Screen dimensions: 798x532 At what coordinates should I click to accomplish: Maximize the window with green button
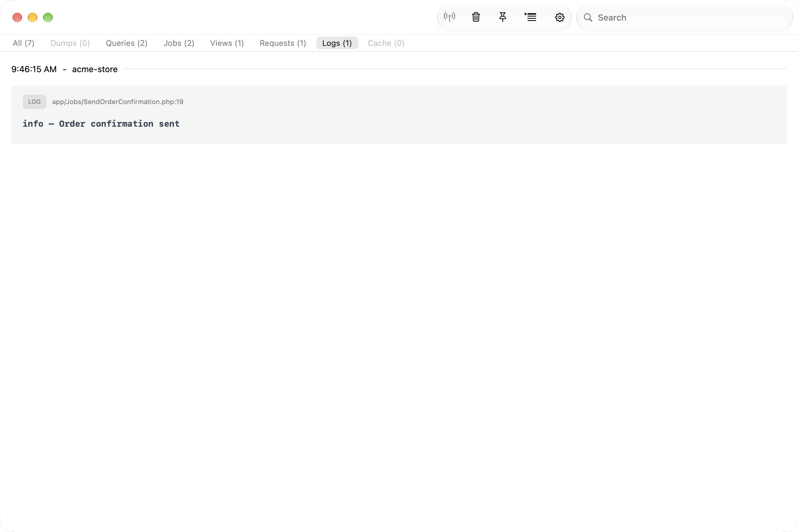(48, 17)
